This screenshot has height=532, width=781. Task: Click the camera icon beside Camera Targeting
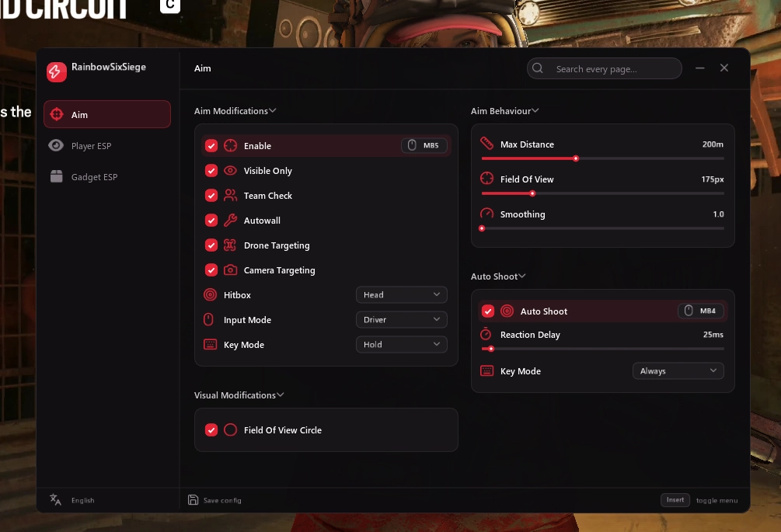[x=230, y=269]
